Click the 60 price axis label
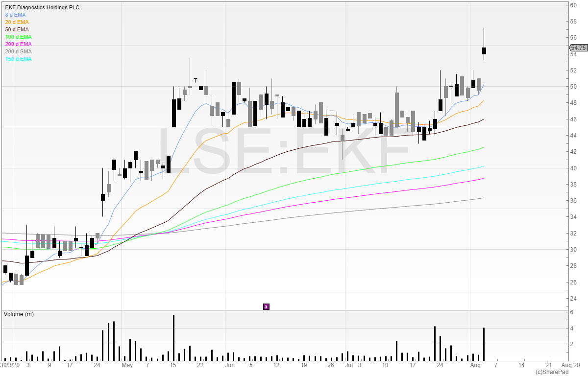The image size is (588, 376). (572, 5)
